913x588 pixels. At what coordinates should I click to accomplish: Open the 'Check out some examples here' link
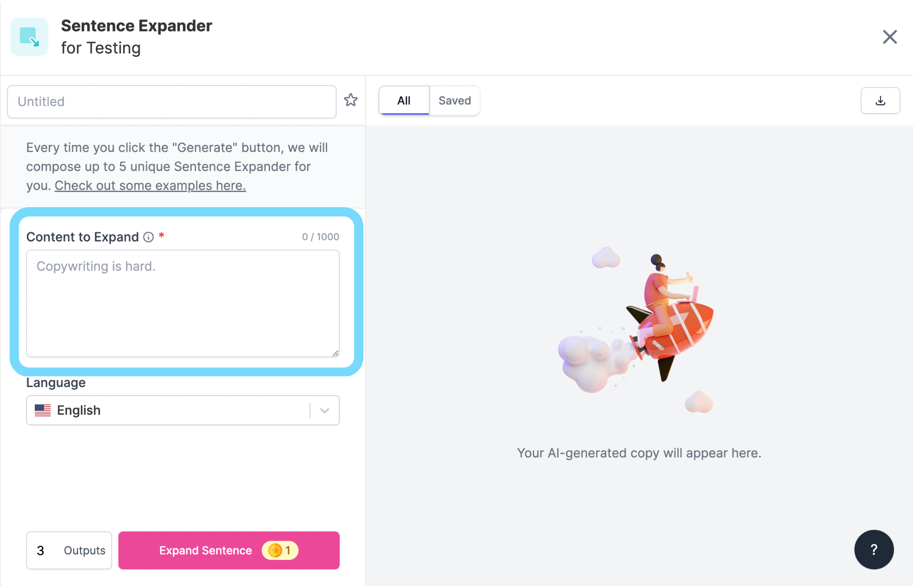[x=150, y=185]
